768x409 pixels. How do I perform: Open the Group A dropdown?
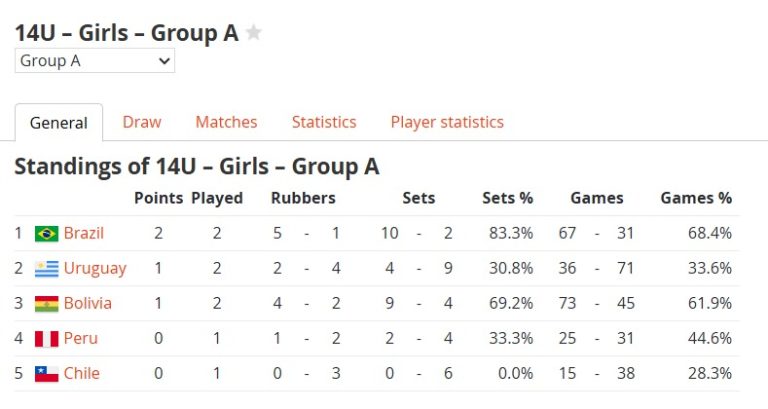tap(95, 61)
